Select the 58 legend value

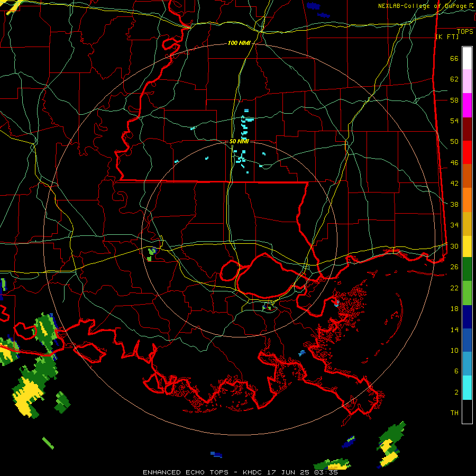click(x=454, y=100)
